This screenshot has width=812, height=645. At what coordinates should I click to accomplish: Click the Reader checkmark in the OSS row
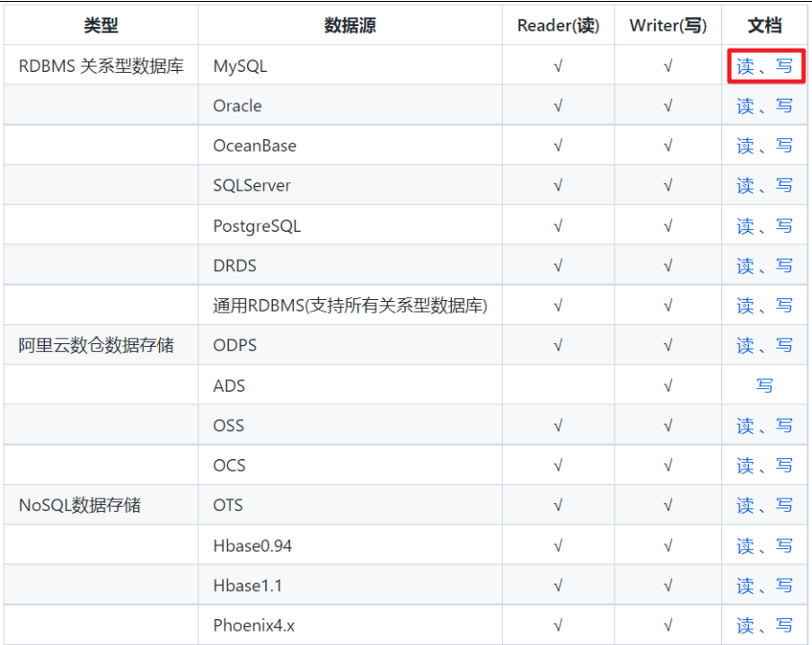coord(558,426)
